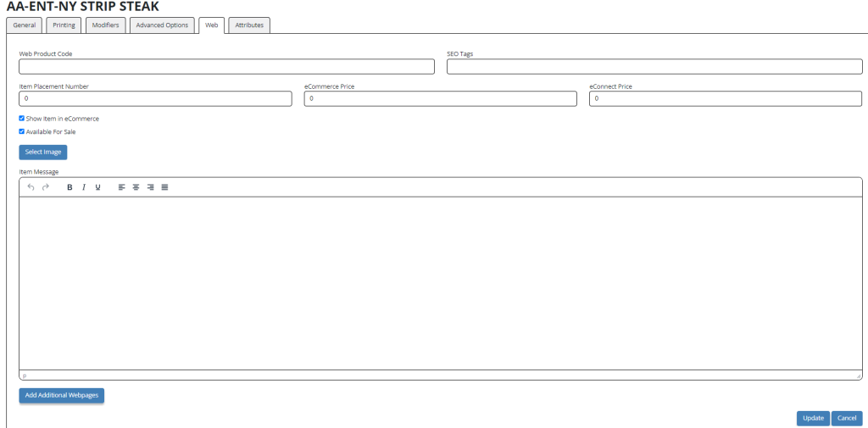The width and height of the screenshot is (868, 428).
Task: Open the Advanced Options tab
Action: [162, 25]
